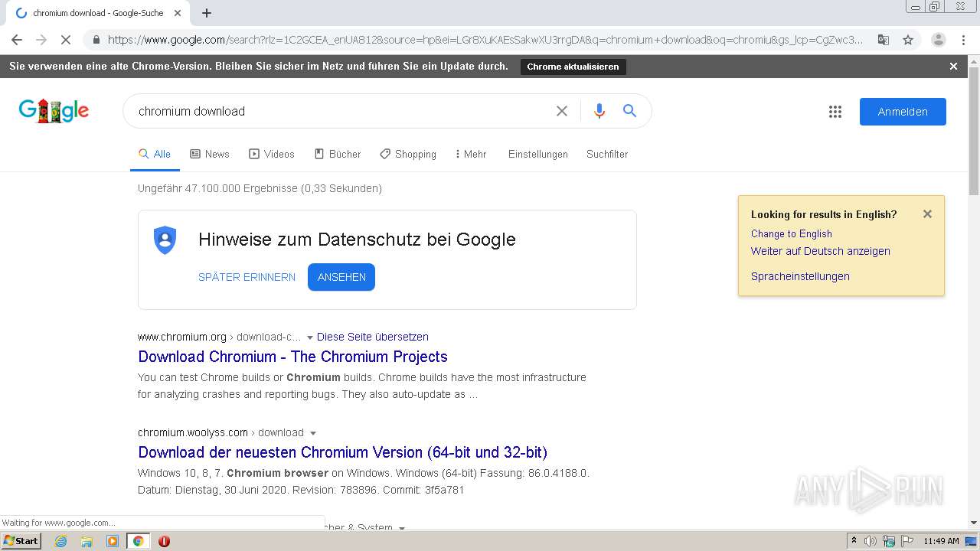Click the Anmelden sign-in button
980x551 pixels.
[x=903, y=112]
